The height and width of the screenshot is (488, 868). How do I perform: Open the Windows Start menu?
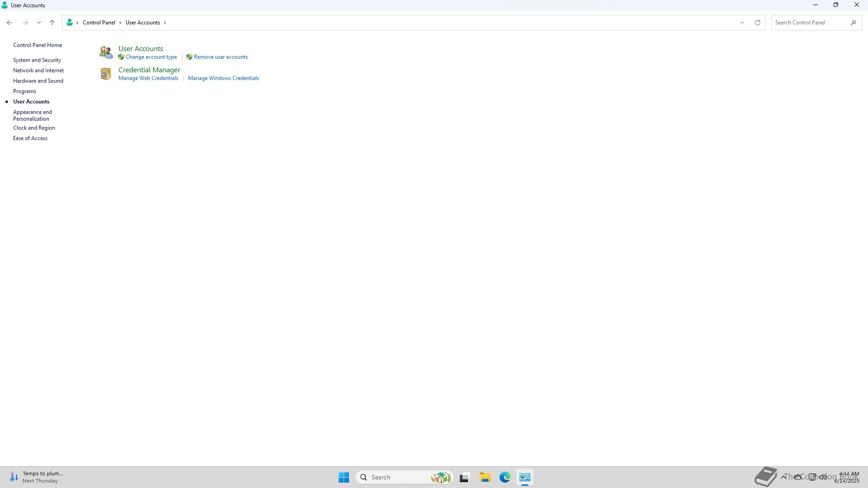[344, 477]
